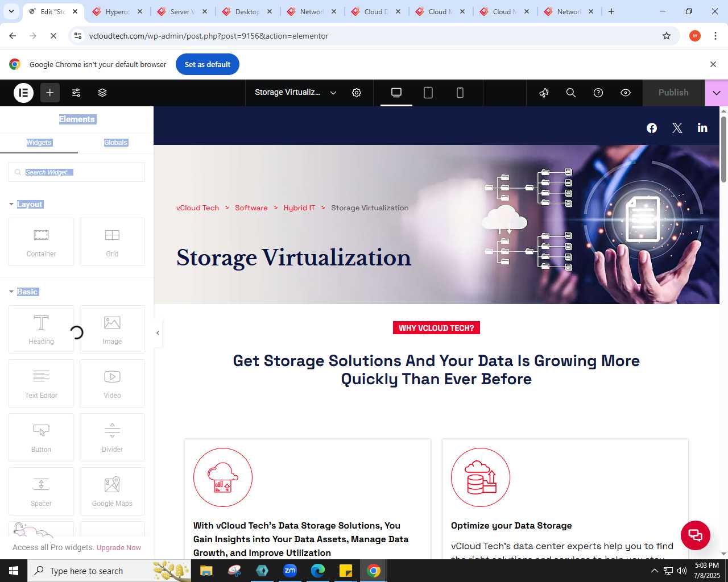Viewport: 728px width, 582px height.
Task: Switch to the Desktop browser tab
Action: coord(247,11)
